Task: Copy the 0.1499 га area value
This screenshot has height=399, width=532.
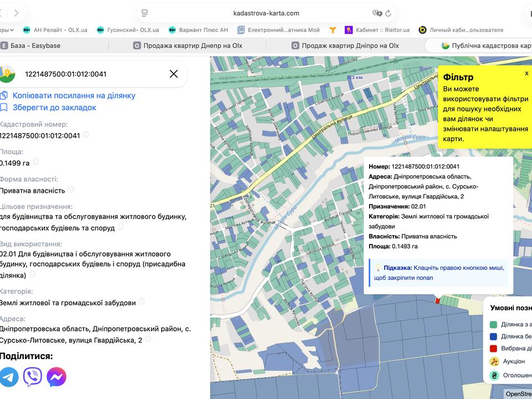Action: pyautogui.click(x=35, y=162)
